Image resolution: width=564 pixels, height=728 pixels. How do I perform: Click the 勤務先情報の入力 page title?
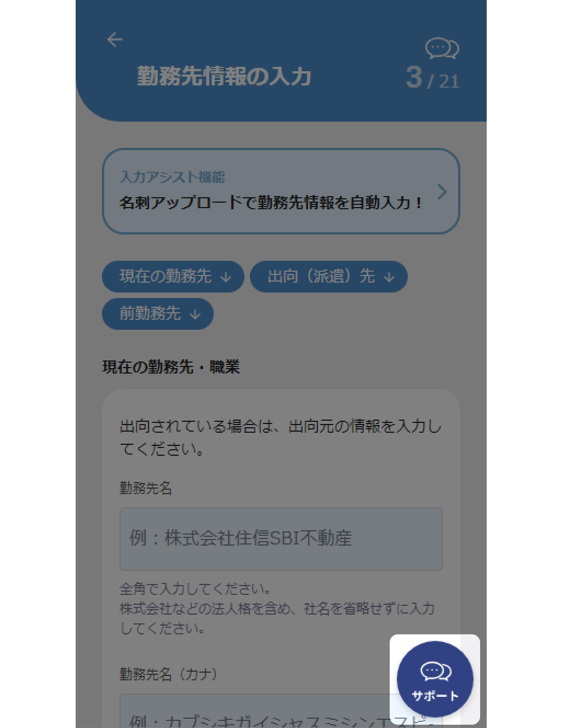[x=224, y=76]
